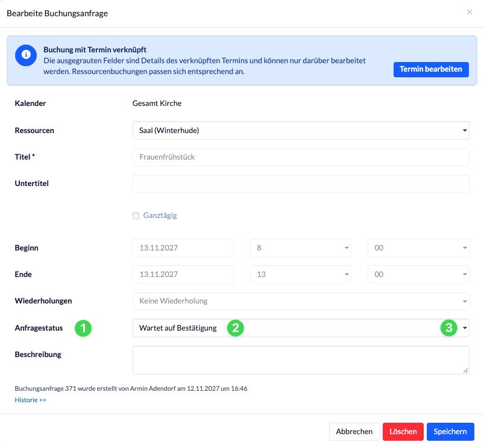Click the Termin bearbeiten button
This screenshot has width=484, height=448.
point(431,69)
